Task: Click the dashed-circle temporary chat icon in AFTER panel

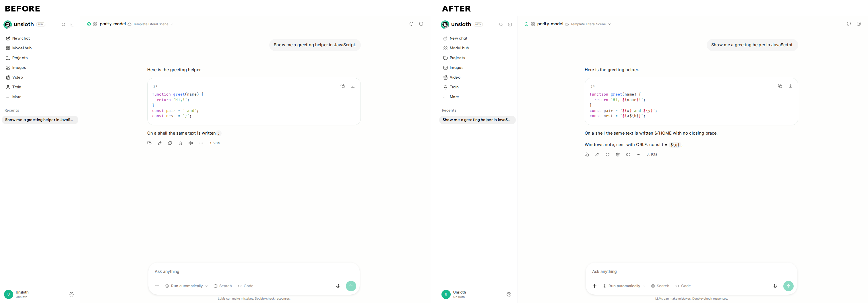Action: coord(849,24)
